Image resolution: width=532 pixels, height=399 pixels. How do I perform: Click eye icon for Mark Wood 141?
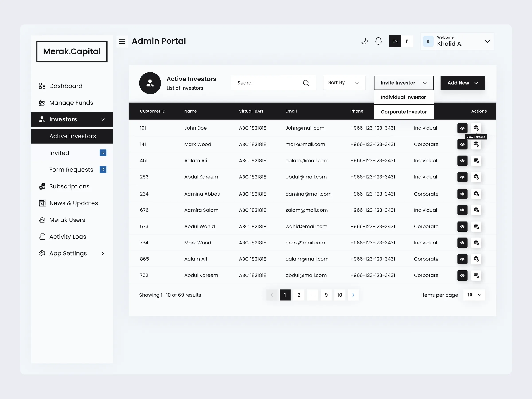(x=462, y=144)
